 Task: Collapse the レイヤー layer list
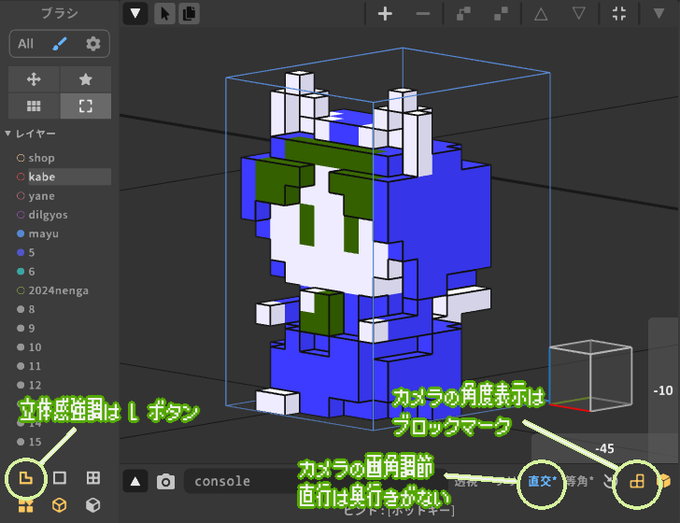coord(9,133)
